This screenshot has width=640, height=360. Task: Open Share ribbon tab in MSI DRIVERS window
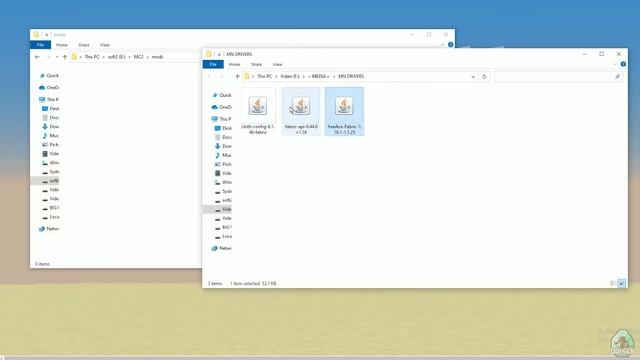click(x=256, y=64)
